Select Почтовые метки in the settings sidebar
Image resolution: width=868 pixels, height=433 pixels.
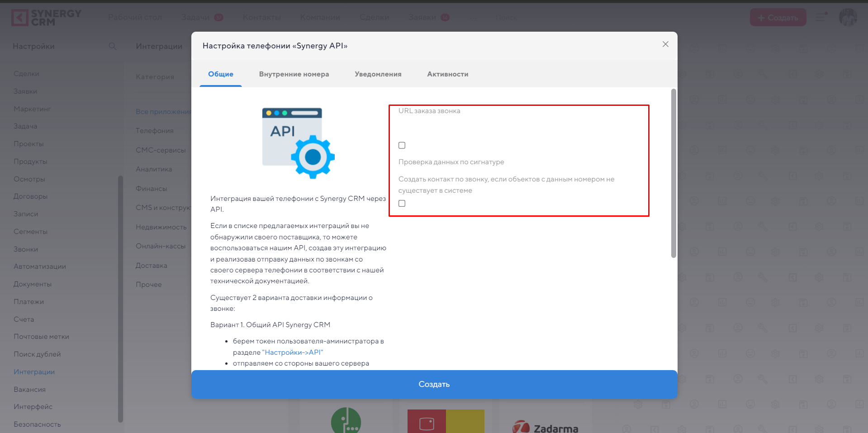click(x=41, y=337)
